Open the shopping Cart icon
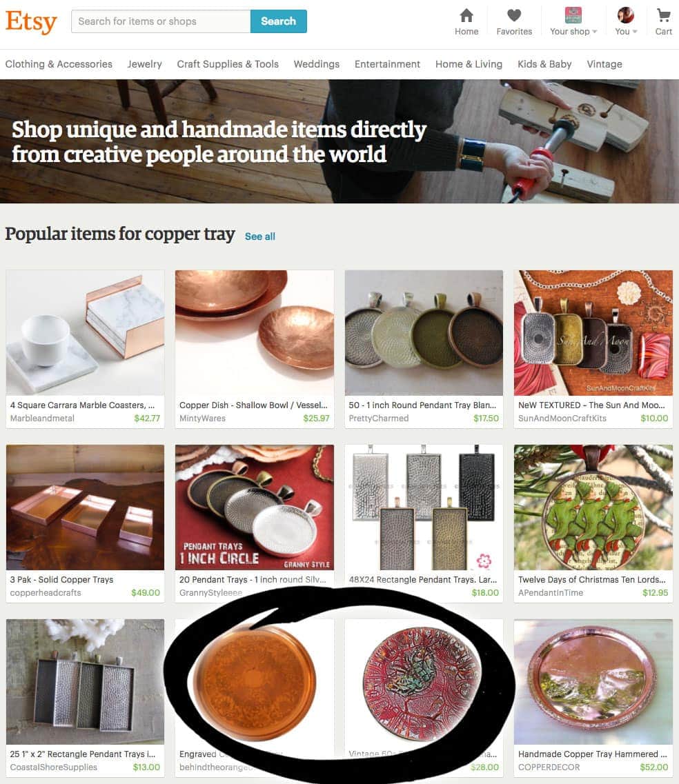The width and height of the screenshot is (679, 784). (664, 15)
